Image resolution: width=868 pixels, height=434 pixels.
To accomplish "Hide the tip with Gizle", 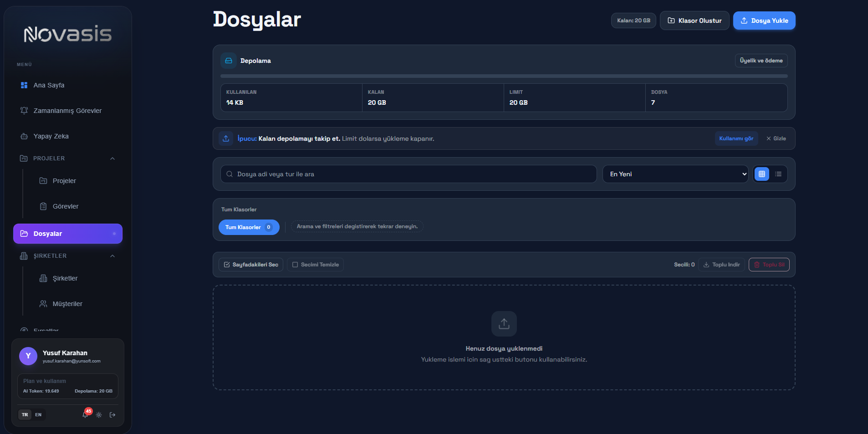I will pos(776,138).
